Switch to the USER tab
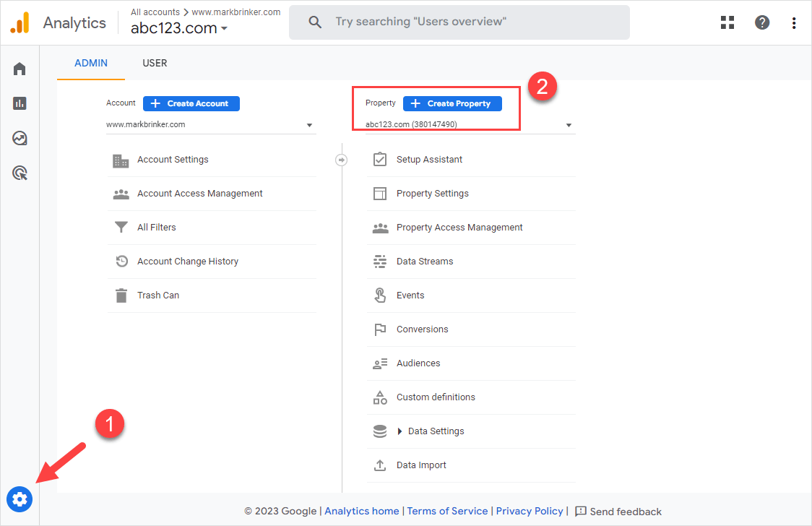This screenshot has width=812, height=526. [155, 63]
